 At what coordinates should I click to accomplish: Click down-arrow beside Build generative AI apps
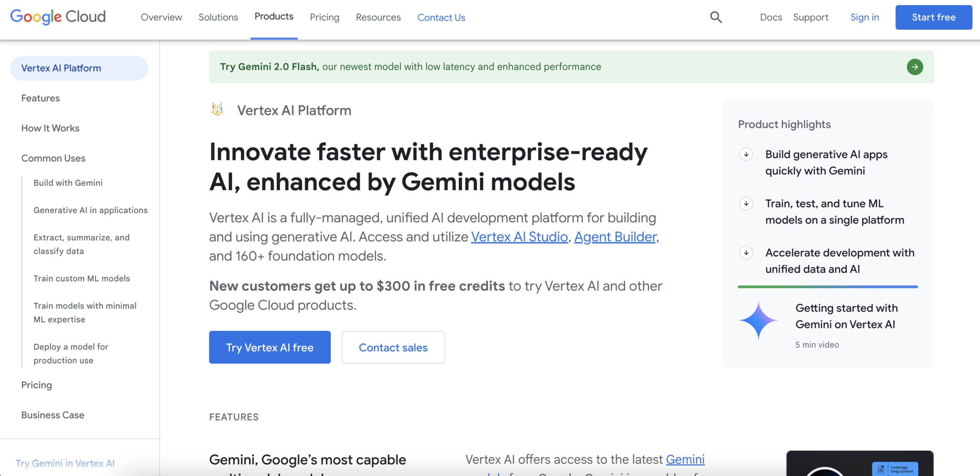pyautogui.click(x=746, y=155)
